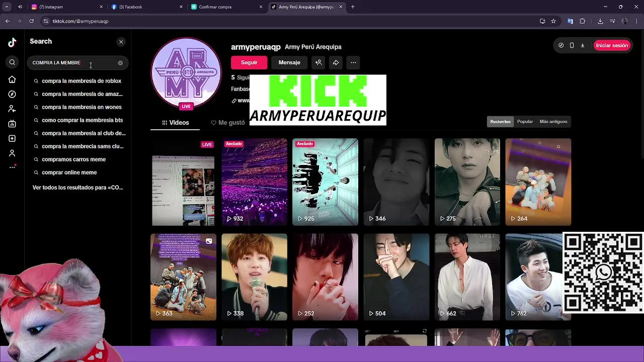Close the Search panel with the X
This screenshot has height=362, width=644.
[121, 42]
